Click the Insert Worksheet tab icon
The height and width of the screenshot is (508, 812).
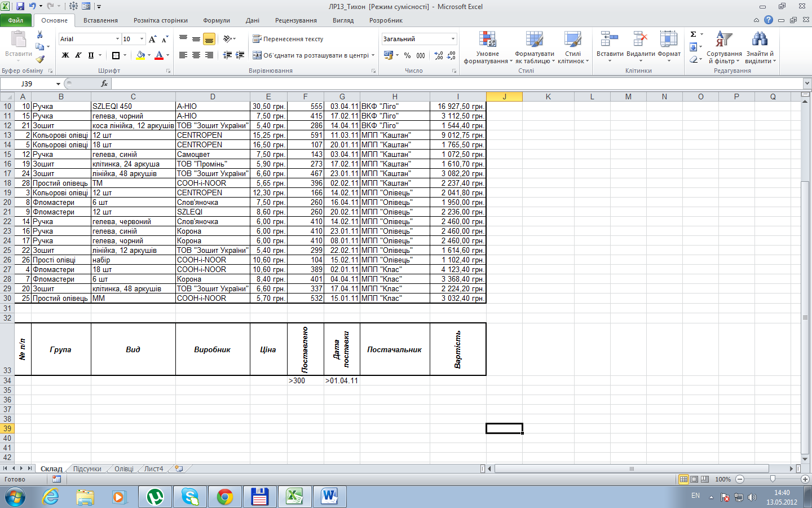point(179,468)
